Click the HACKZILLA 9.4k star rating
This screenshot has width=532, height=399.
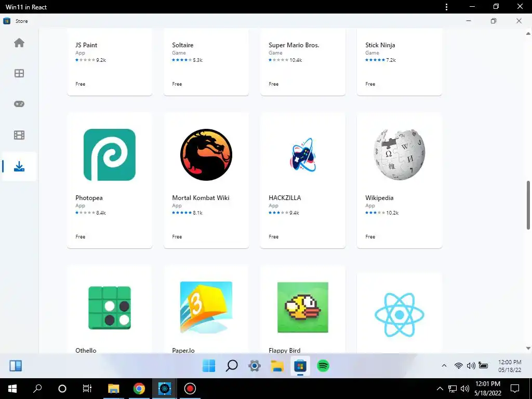pos(284,212)
